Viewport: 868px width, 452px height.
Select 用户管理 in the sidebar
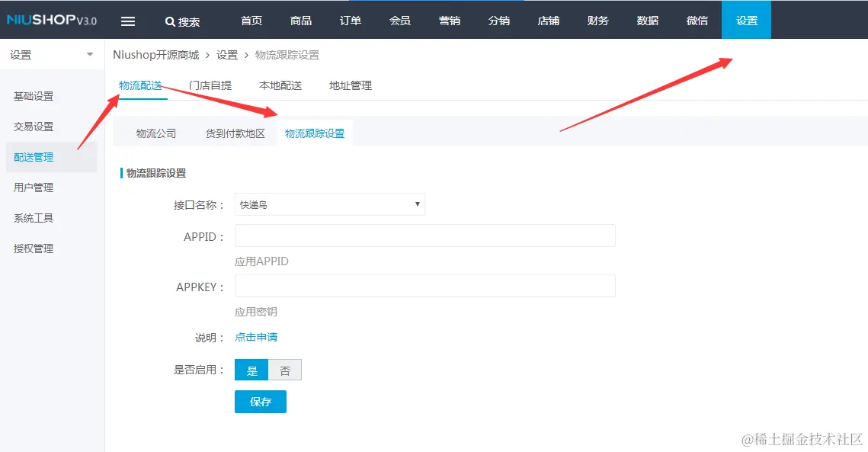[32, 187]
